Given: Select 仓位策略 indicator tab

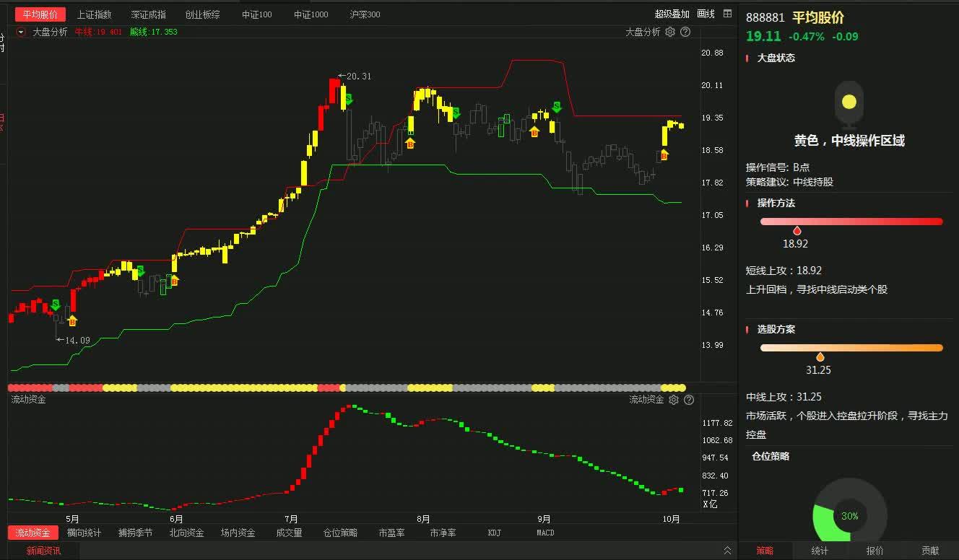Looking at the screenshot, I should click(x=340, y=533).
